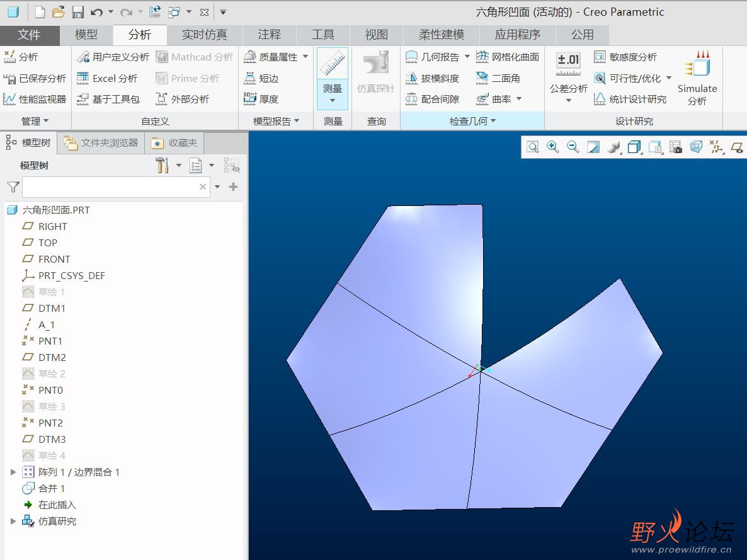Expand the 几何报告 dropdown arrow

pyautogui.click(x=467, y=57)
